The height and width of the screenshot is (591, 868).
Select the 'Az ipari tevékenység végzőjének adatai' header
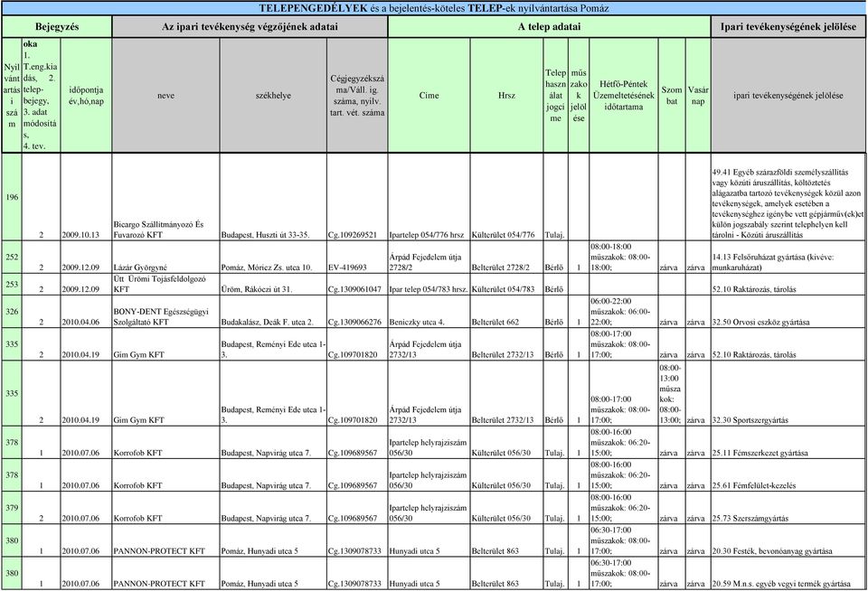[x=250, y=26]
